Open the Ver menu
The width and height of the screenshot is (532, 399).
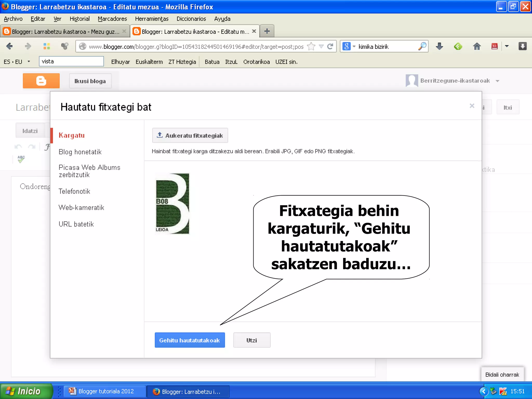click(57, 19)
